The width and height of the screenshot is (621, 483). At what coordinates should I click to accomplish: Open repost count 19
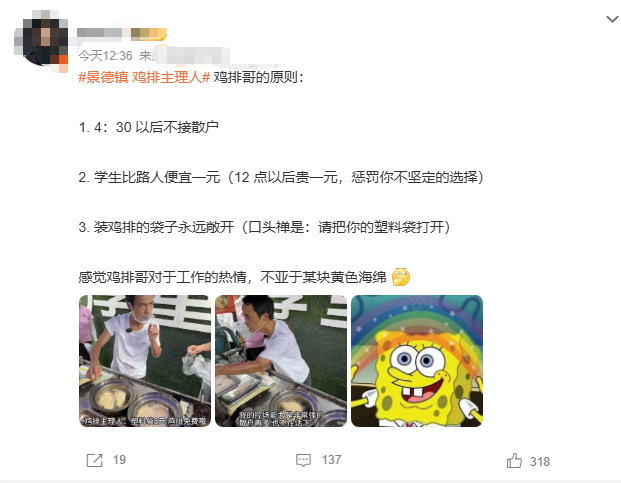[x=119, y=460]
